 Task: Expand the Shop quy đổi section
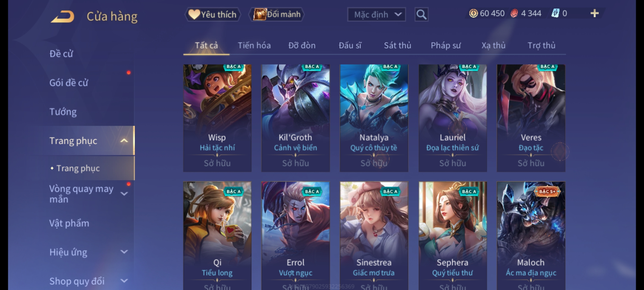click(x=124, y=281)
